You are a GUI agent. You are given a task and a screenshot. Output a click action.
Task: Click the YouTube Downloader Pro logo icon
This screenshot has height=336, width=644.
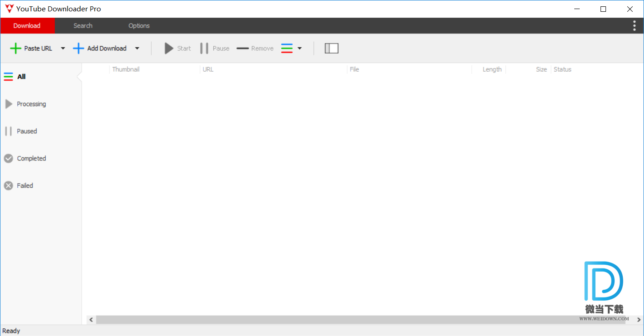pyautogui.click(x=9, y=9)
